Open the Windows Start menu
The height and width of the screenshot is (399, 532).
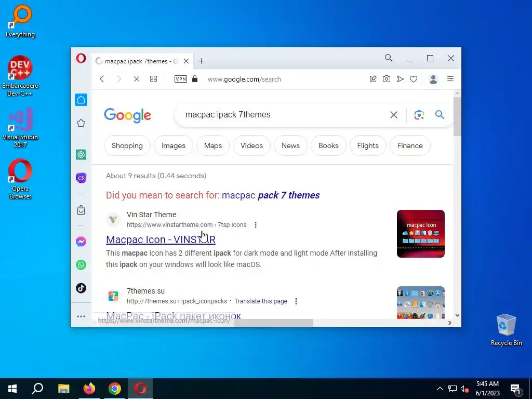[x=12, y=389]
